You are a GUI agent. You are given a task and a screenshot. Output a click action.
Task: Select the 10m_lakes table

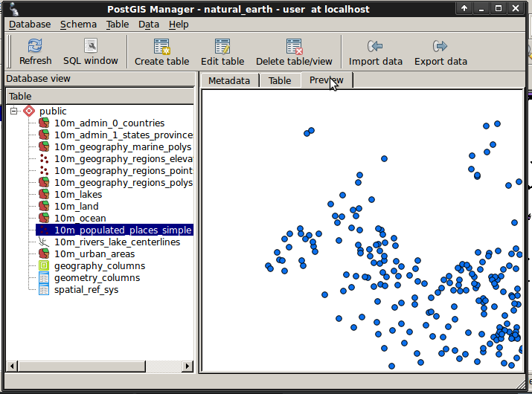78,194
